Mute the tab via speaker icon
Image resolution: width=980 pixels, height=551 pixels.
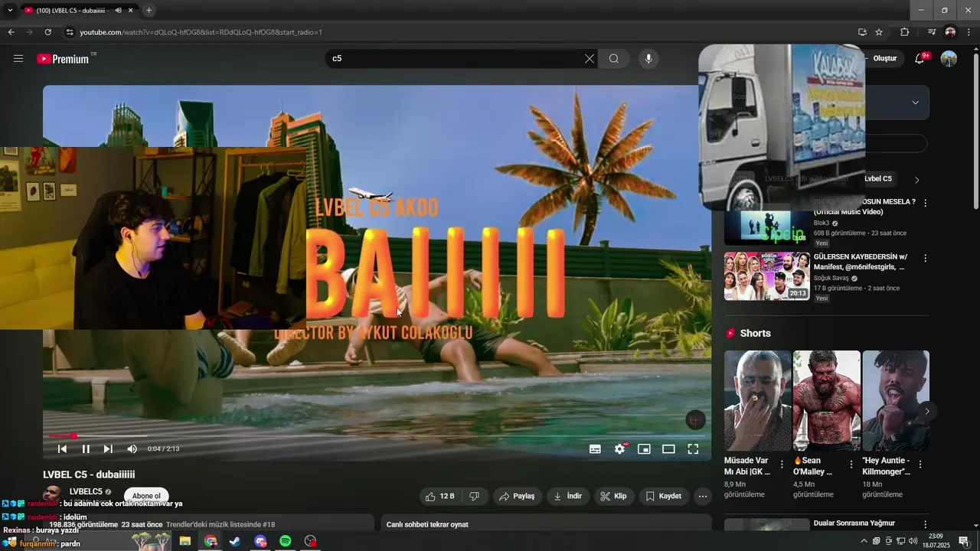coord(118,10)
